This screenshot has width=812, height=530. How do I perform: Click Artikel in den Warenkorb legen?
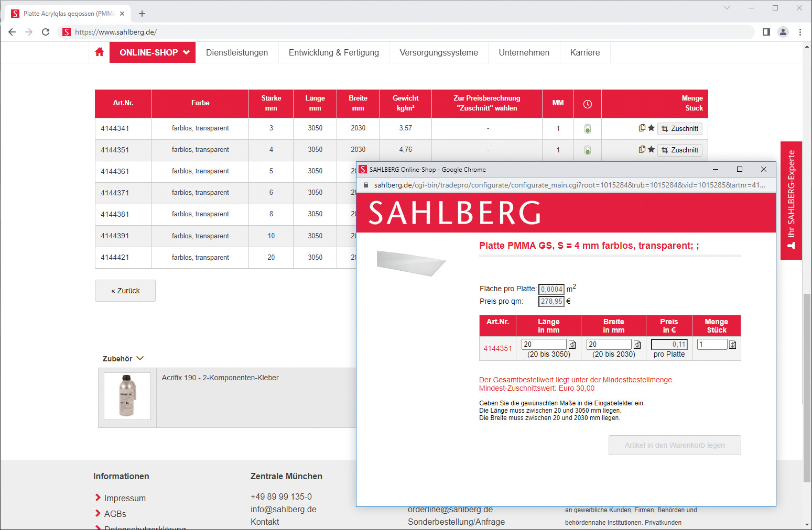coord(675,445)
